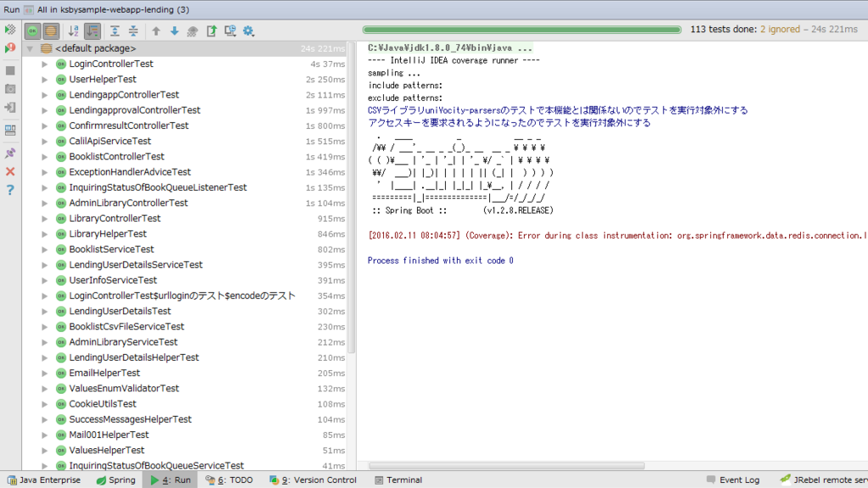Screen dimensions: 868x488
Task: Toggle Show Passed tests filter
Action: click(x=33, y=31)
